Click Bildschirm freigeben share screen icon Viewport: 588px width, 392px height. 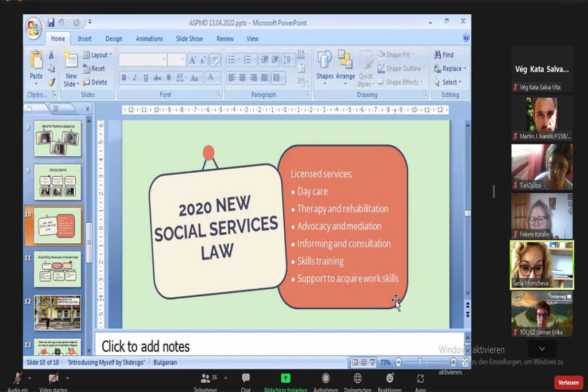(x=285, y=378)
